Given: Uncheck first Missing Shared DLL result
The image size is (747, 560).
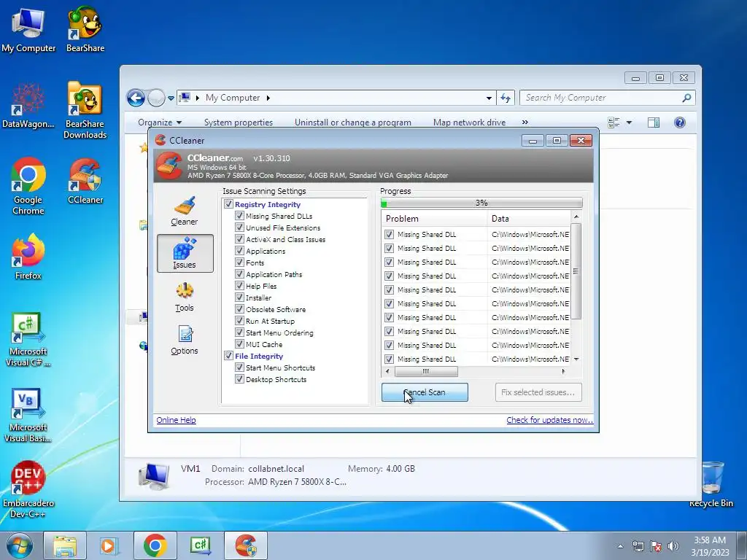Looking at the screenshot, I should (x=390, y=234).
